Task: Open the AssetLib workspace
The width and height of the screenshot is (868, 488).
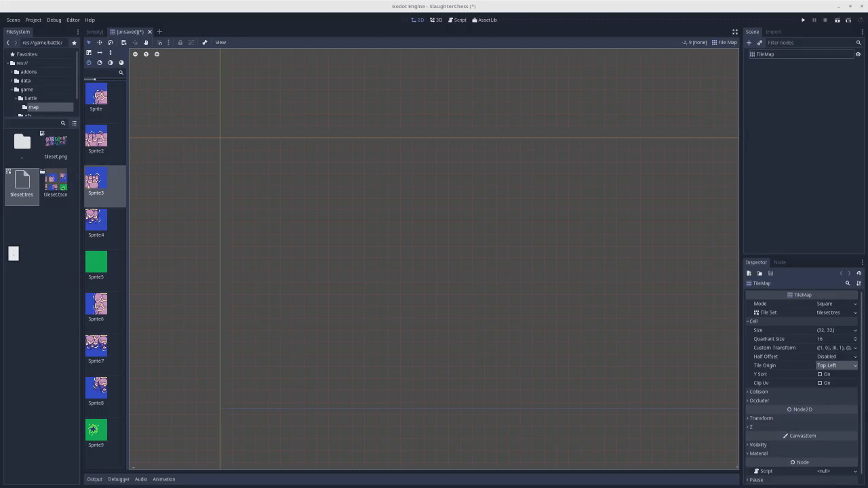Action: coord(484,20)
